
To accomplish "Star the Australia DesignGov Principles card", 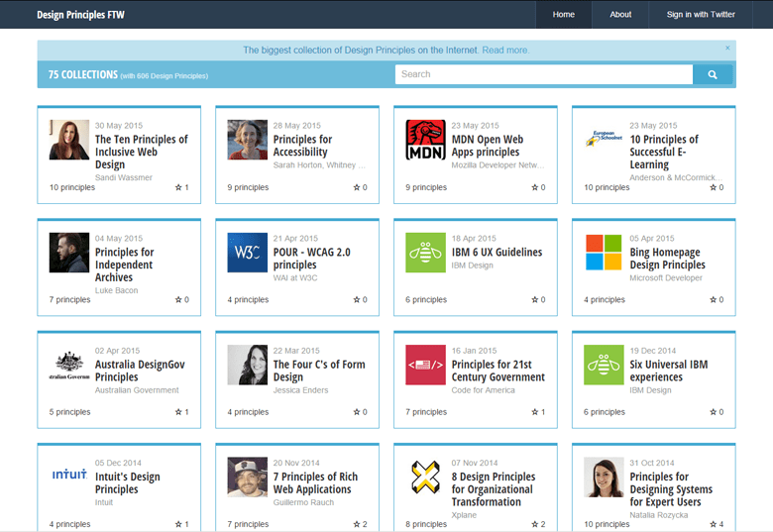I will (x=178, y=412).
